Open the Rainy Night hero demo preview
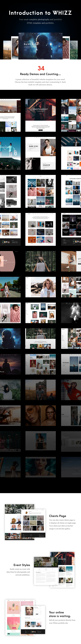 coord(40,46)
